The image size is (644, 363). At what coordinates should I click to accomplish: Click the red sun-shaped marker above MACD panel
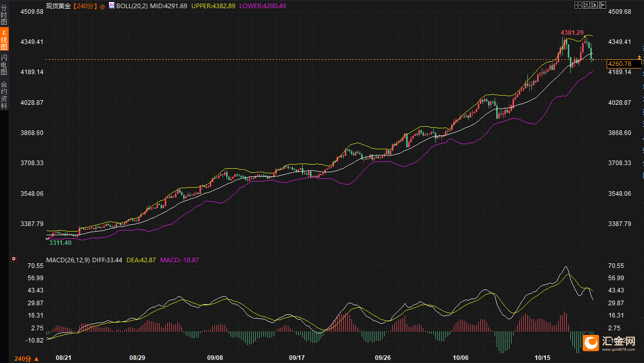point(14,260)
